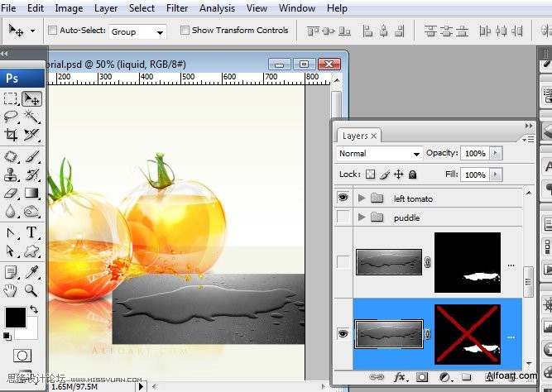Activate the Horizontal Type tool
Screen dimensions: 552x392
[31, 232]
